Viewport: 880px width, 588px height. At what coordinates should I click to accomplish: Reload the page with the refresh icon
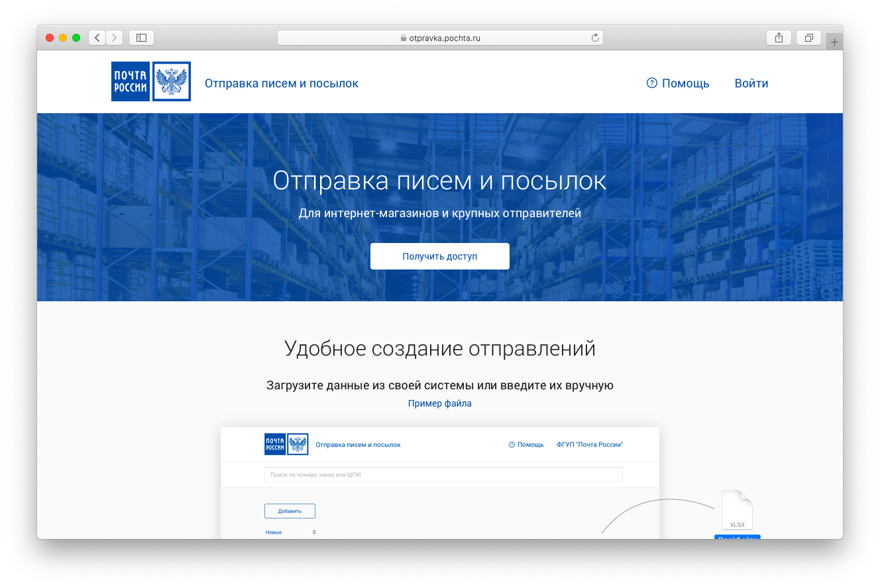(595, 38)
